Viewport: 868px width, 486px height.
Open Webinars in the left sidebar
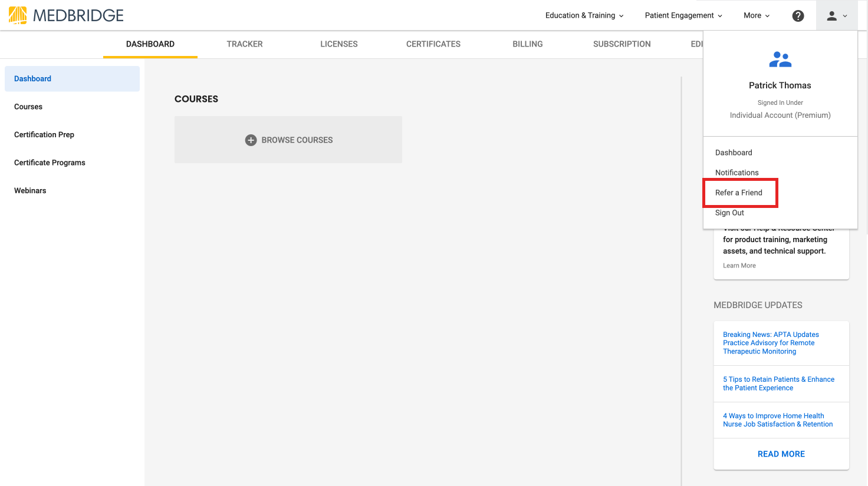point(30,191)
